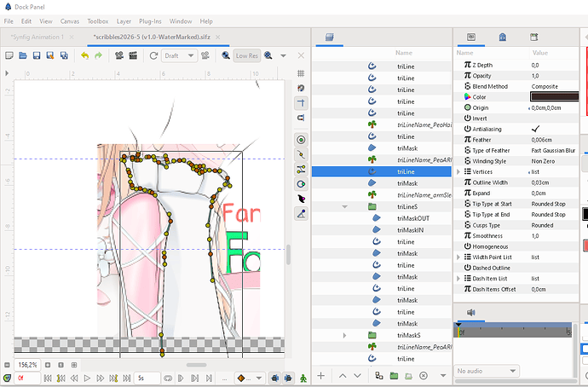Expand the triMaskS folder layer
This screenshot has height=387, width=588.
(x=344, y=335)
